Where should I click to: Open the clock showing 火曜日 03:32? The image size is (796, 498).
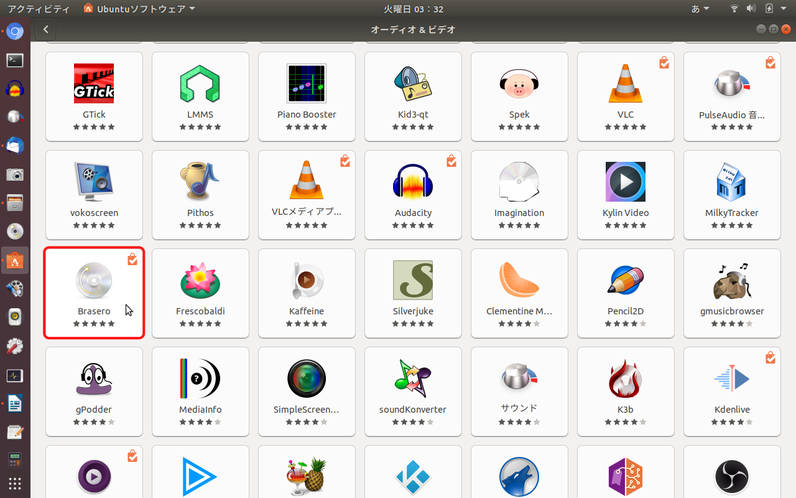pyautogui.click(x=413, y=9)
